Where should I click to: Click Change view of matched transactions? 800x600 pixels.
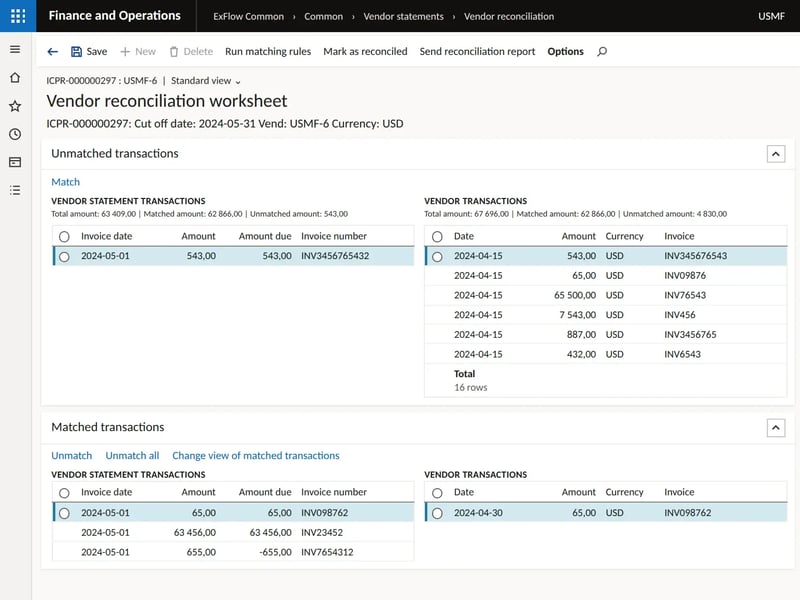point(256,456)
